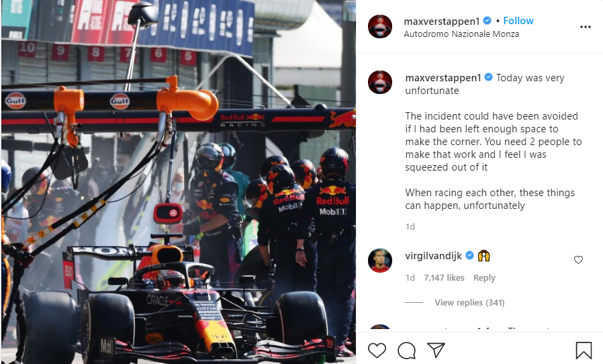Click maxverstappen1 username in caption
The height and width of the screenshot is (364, 603).
(x=443, y=78)
